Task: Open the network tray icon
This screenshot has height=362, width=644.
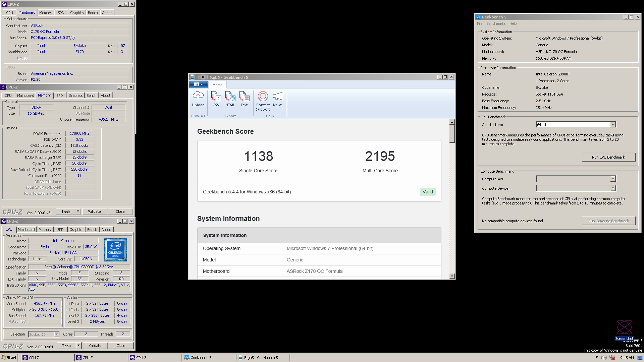Action: pos(612,358)
